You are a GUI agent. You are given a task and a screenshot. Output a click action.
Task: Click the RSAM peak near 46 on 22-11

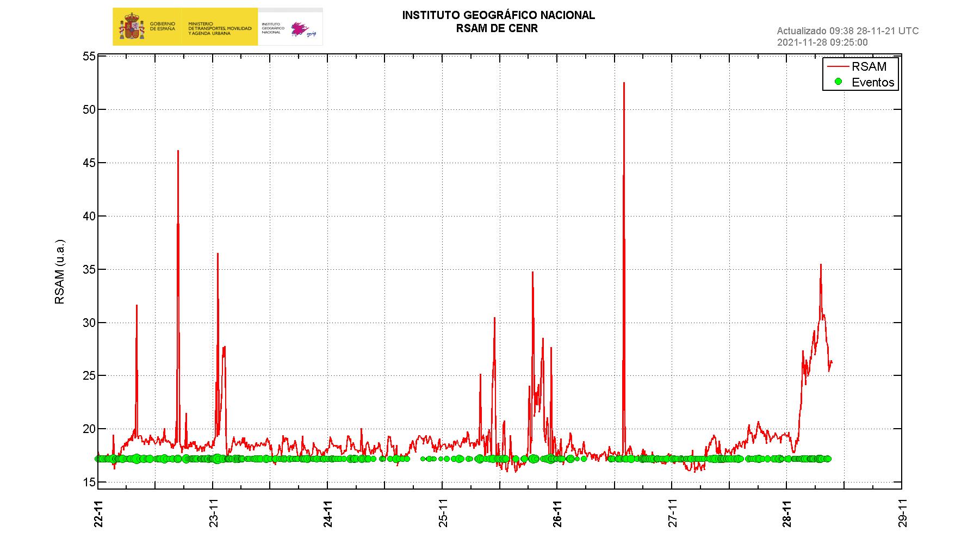pyautogui.click(x=178, y=152)
